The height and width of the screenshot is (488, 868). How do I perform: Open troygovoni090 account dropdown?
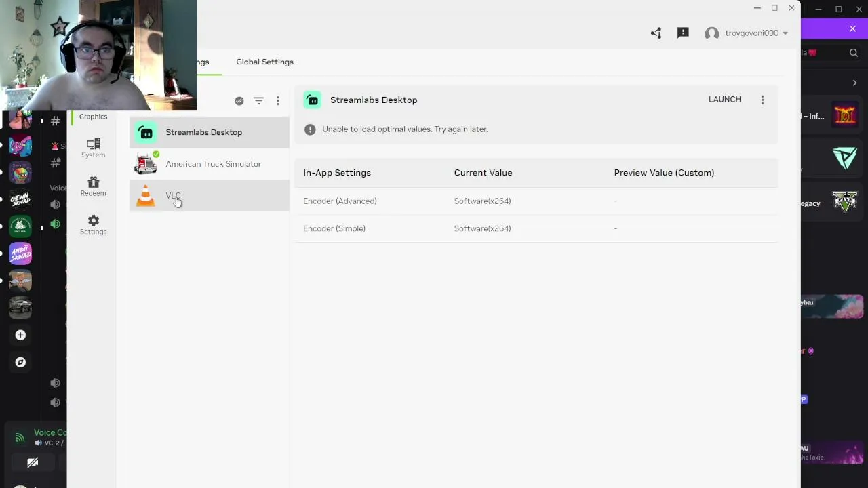point(756,33)
